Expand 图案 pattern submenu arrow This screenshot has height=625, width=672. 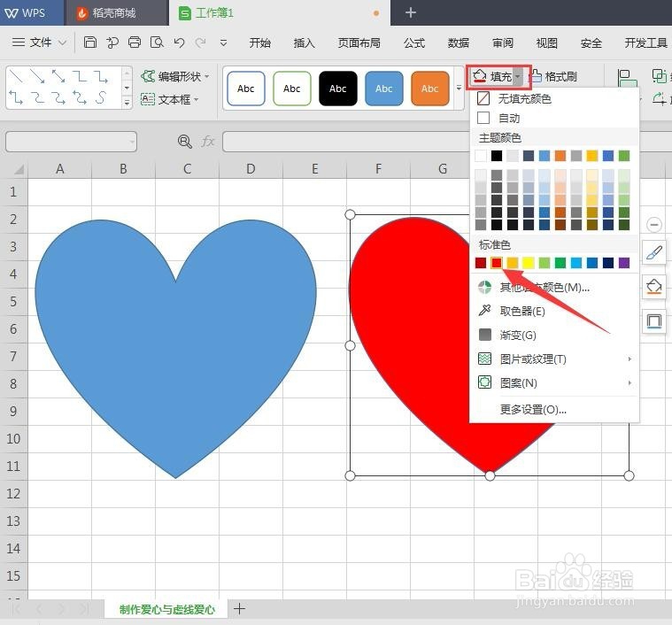click(630, 382)
